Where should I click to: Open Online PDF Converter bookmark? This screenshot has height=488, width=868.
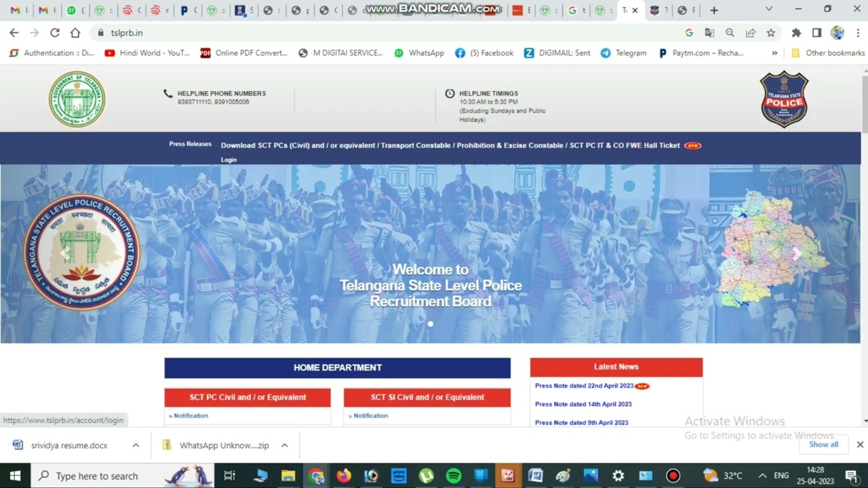pos(244,53)
